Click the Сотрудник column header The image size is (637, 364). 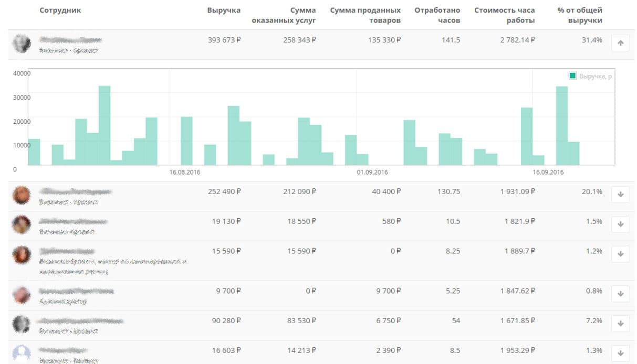(60, 10)
